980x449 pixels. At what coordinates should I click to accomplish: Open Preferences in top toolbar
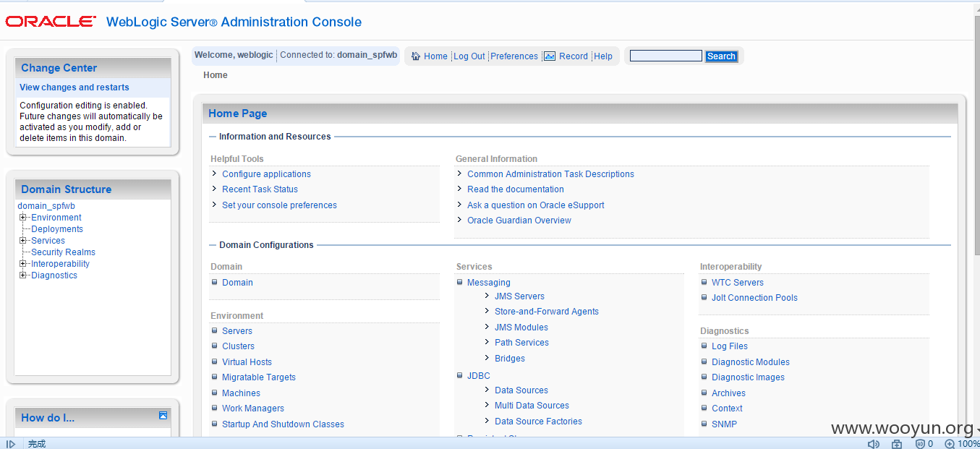(x=514, y=56)
